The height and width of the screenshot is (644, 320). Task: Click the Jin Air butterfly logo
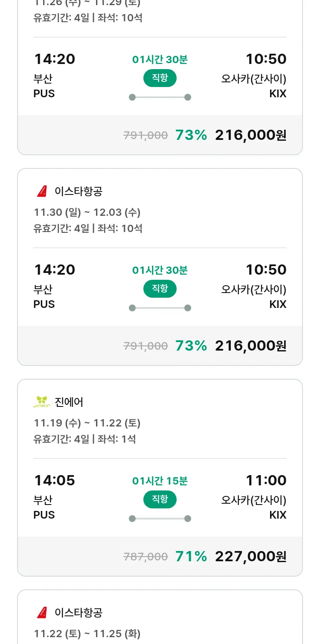(x=42, y=402)
